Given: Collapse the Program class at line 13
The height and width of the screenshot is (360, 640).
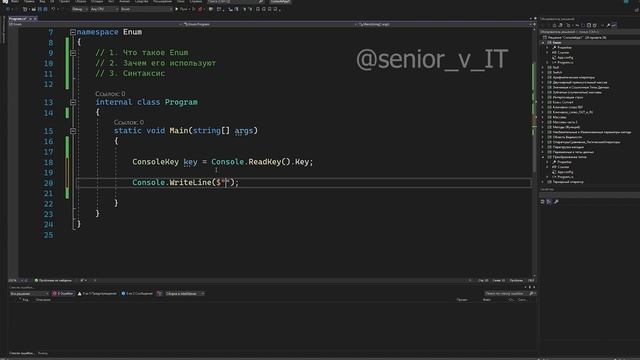Looking at the screenshot, I should (x=73, y=102).
